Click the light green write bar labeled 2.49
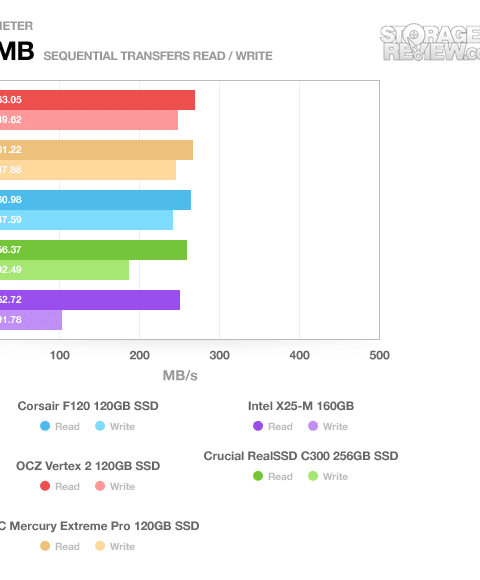This screenshot has height=580, width=480. click(64, 270)
